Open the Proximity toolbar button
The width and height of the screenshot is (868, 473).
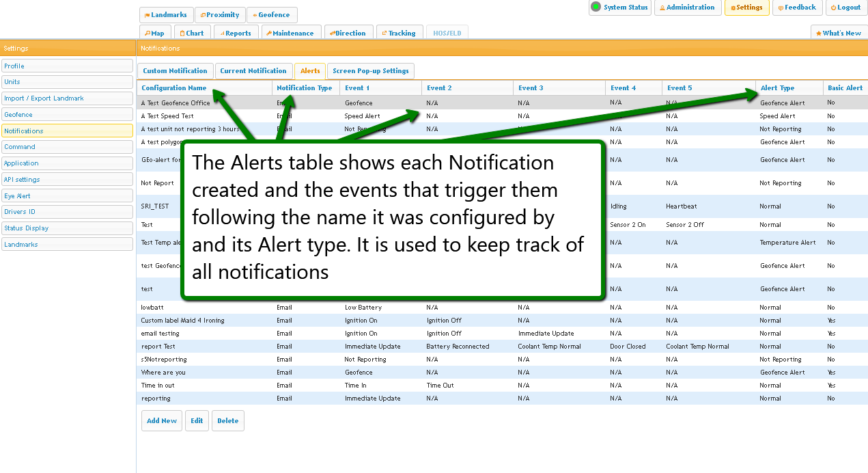coord(220,15)
